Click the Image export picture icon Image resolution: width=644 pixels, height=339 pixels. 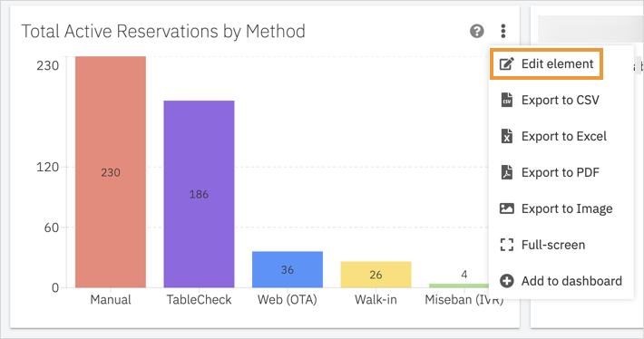(507, 208)
